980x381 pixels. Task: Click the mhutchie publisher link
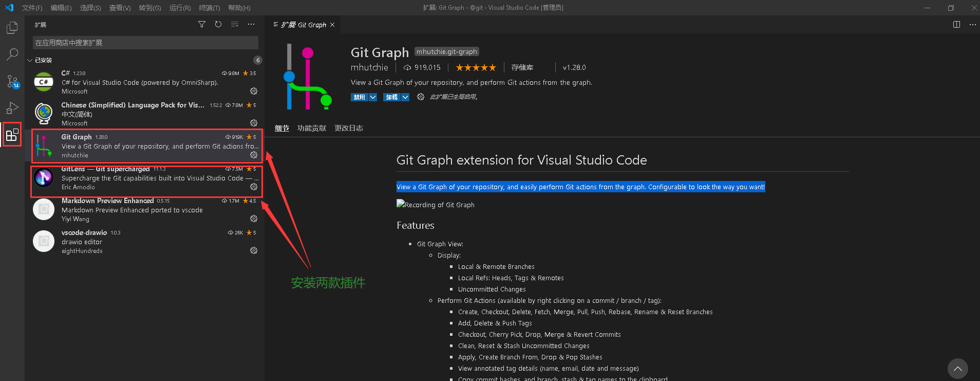[x=369, y=67]
